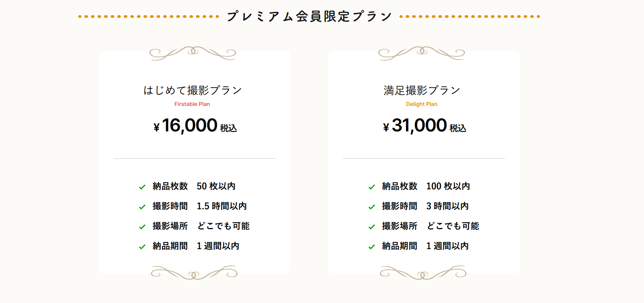Click the checkmark for 納品期間 in Delight Plan

click(372, 247)
